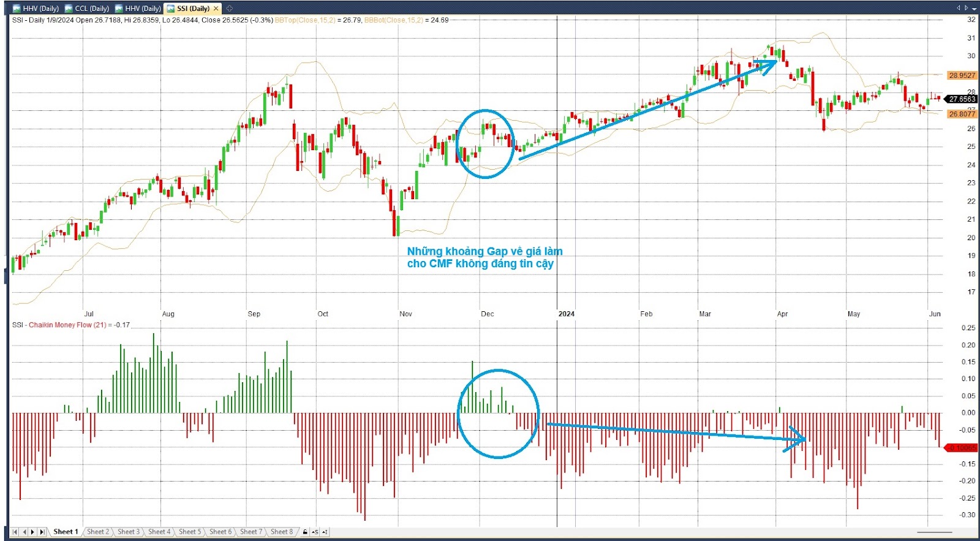The width and height of the screenshot is (980, 541).
Task: Switch to the CCL (Daily) chart tab
Action: point(87,9)
